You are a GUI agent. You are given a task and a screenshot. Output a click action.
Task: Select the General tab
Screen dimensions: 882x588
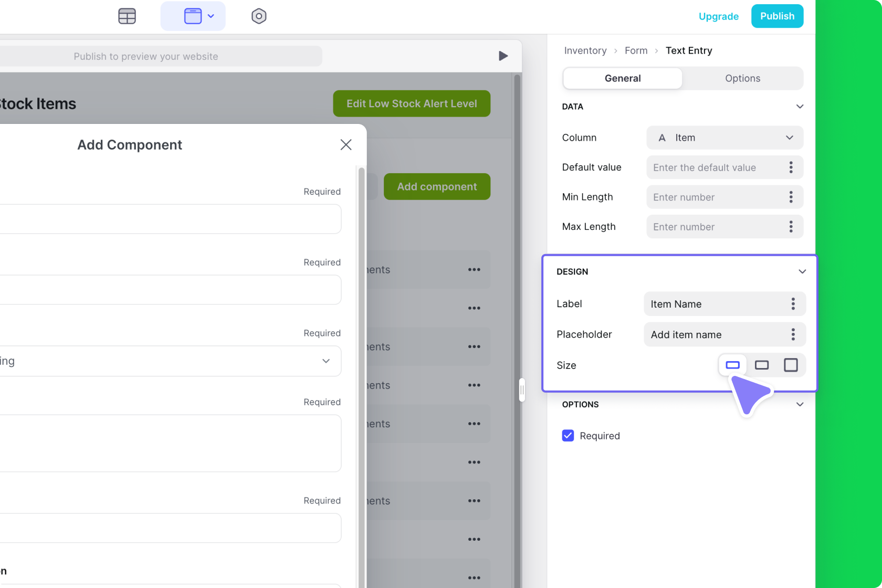(x=623, y=78)
